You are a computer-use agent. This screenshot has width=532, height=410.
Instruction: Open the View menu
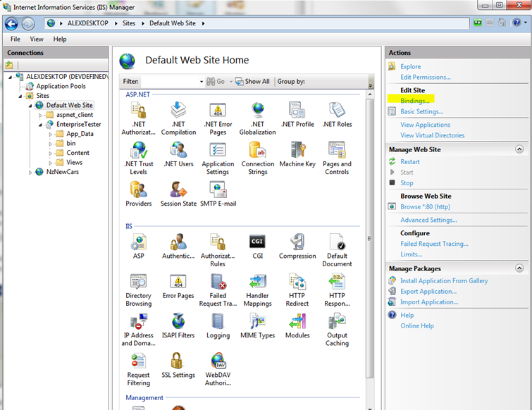tap(36, 39)
